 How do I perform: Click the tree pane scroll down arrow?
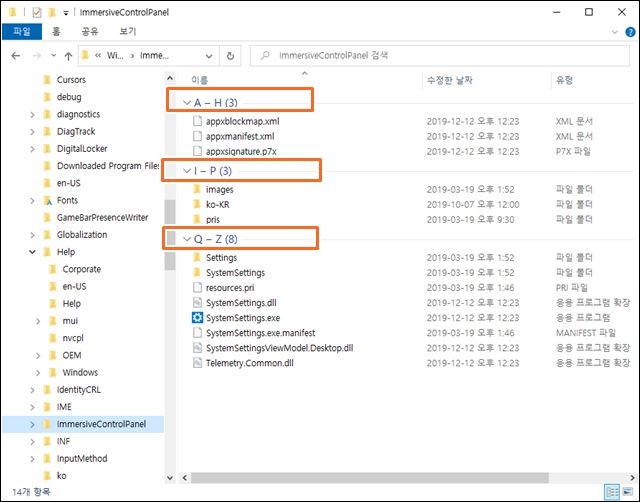[170, 478]
